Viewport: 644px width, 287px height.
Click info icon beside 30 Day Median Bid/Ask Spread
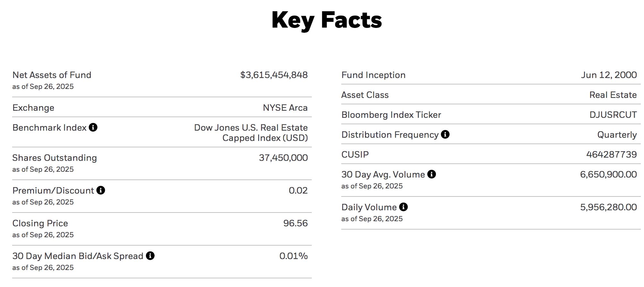[x=150, y=256]
